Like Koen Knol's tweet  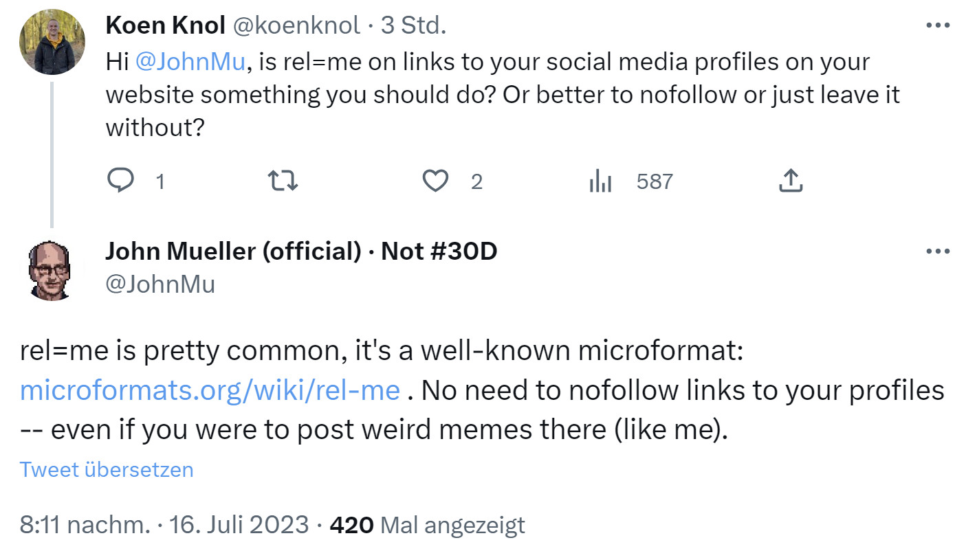coord(435,181)
